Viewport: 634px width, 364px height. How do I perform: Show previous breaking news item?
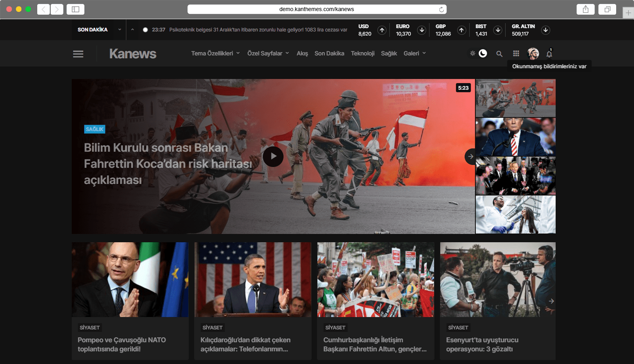[132, 30]
